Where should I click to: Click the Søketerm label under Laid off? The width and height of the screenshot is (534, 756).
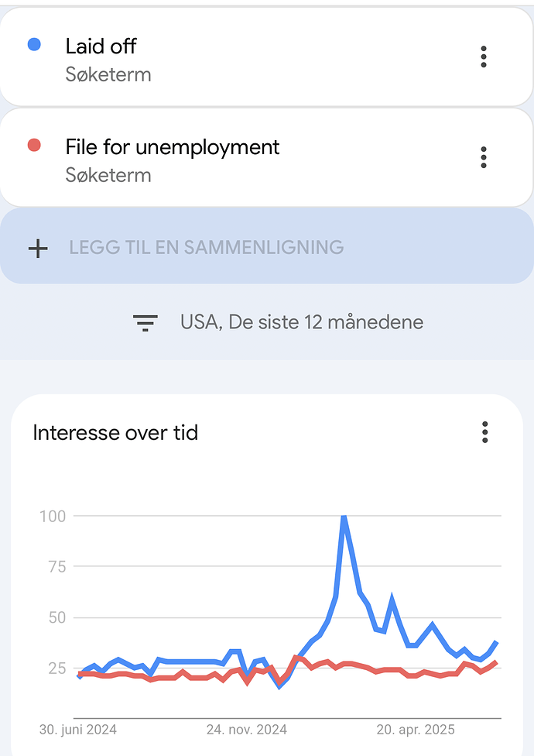coord(108,74)
